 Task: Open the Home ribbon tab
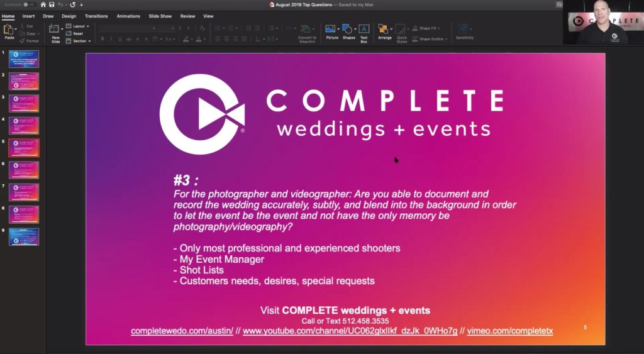(x=8, y=16)
